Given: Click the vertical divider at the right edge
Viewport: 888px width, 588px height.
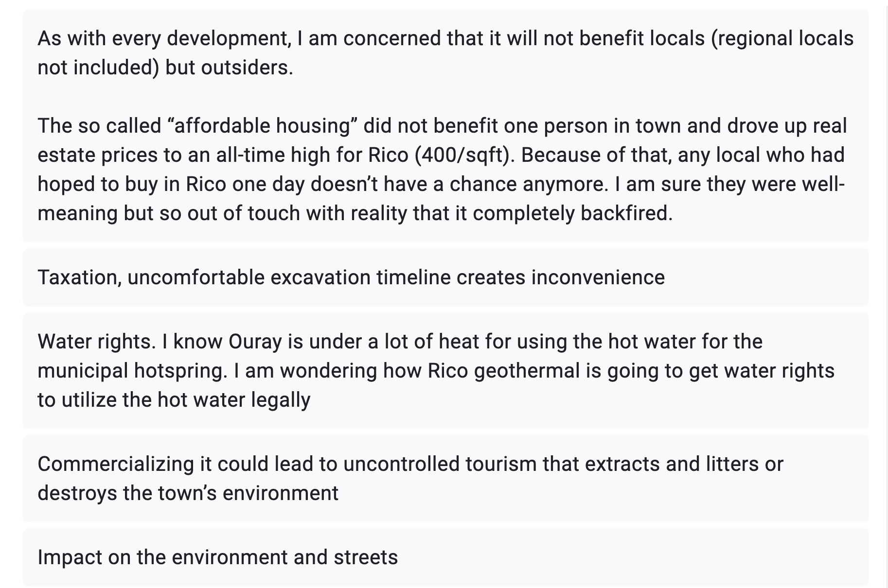Looking at the screenshot, I should coord(887,294).
